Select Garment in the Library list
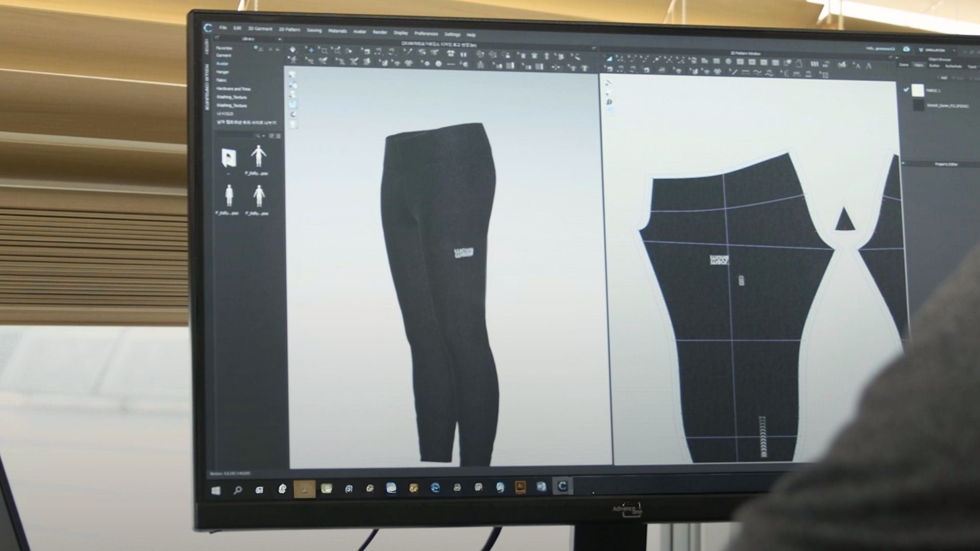Viewport: 980px width, 551px height. [x=224, y=56]
